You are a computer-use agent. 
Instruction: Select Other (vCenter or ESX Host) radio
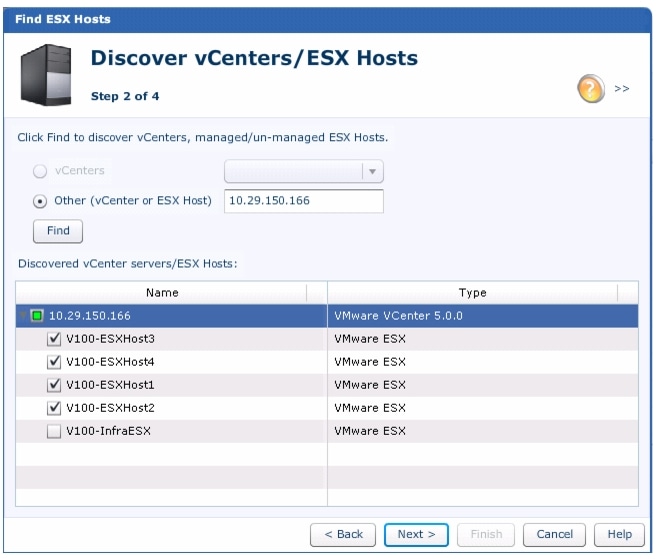pyautogui.click(x=40, y=202)
